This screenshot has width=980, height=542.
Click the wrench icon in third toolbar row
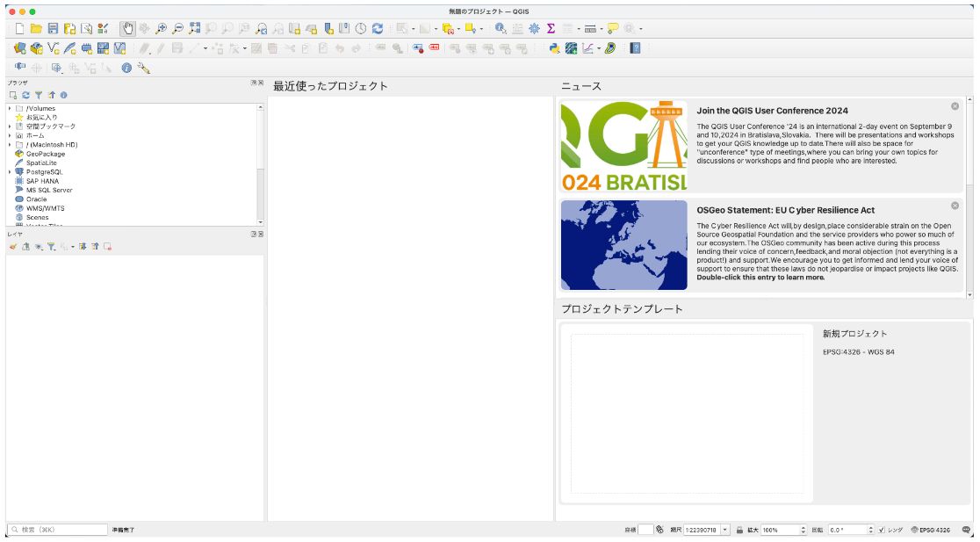(x=144, y=68)
